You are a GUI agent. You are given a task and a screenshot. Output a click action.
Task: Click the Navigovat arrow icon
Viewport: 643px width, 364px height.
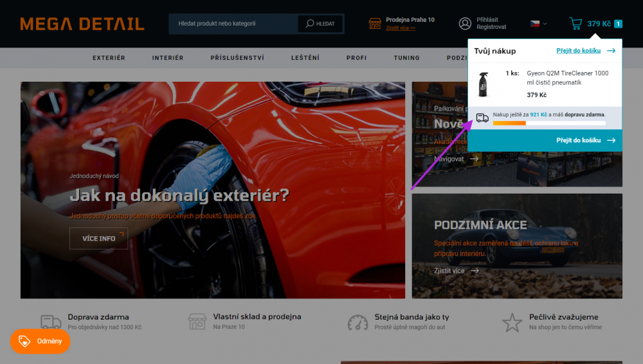pos(474,159)
